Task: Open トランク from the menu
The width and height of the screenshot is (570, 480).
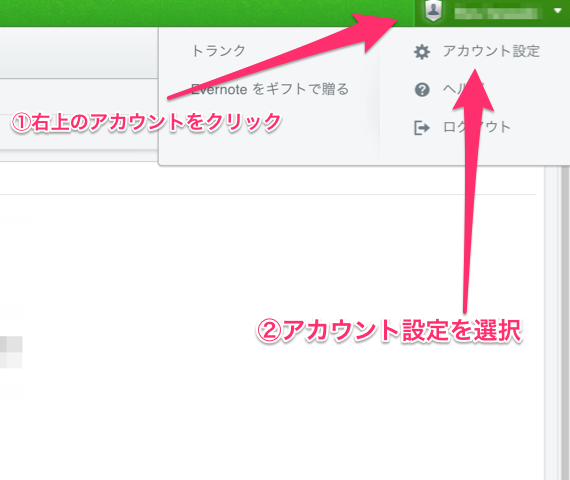Action: coord(218,51)
